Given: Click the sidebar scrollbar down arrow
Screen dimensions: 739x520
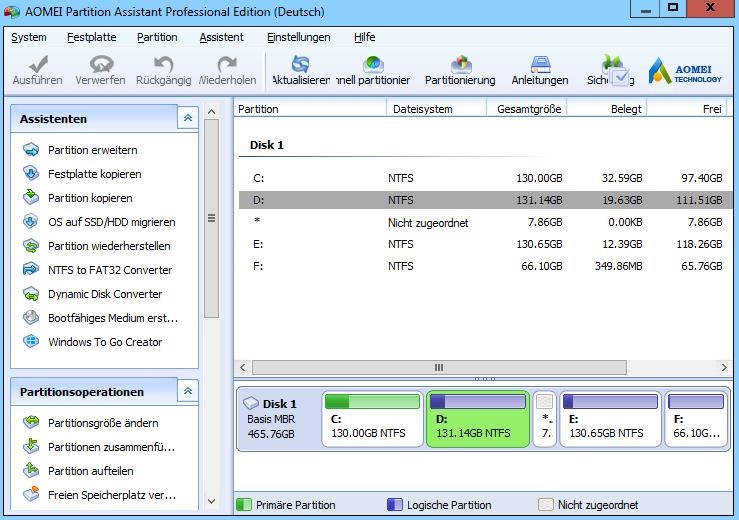Looking at the screenshot, I should pos(212,501).
